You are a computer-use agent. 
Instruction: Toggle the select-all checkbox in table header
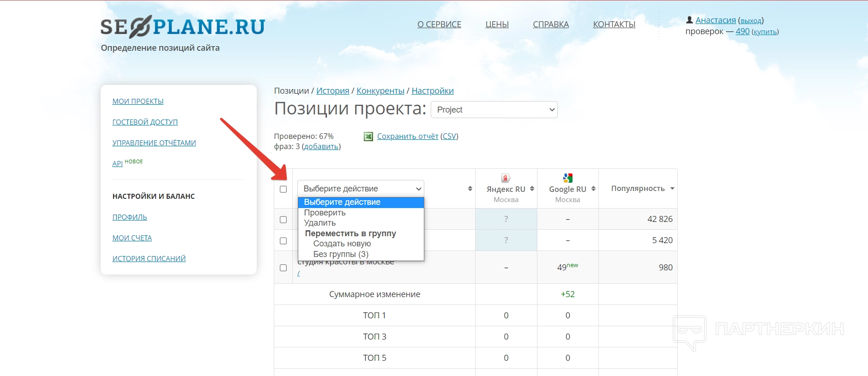(x=283, y=189)
